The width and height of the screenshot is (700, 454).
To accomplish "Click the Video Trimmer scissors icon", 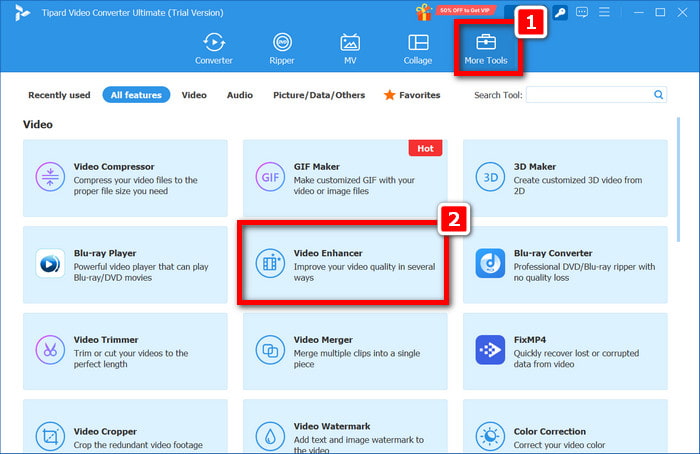I will click(50, 350).
